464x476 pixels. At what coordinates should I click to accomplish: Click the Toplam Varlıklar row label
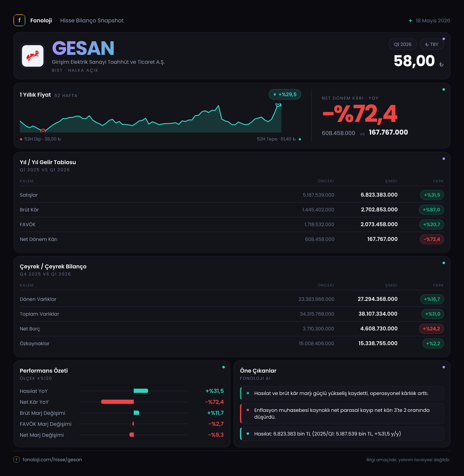point(39,314)
